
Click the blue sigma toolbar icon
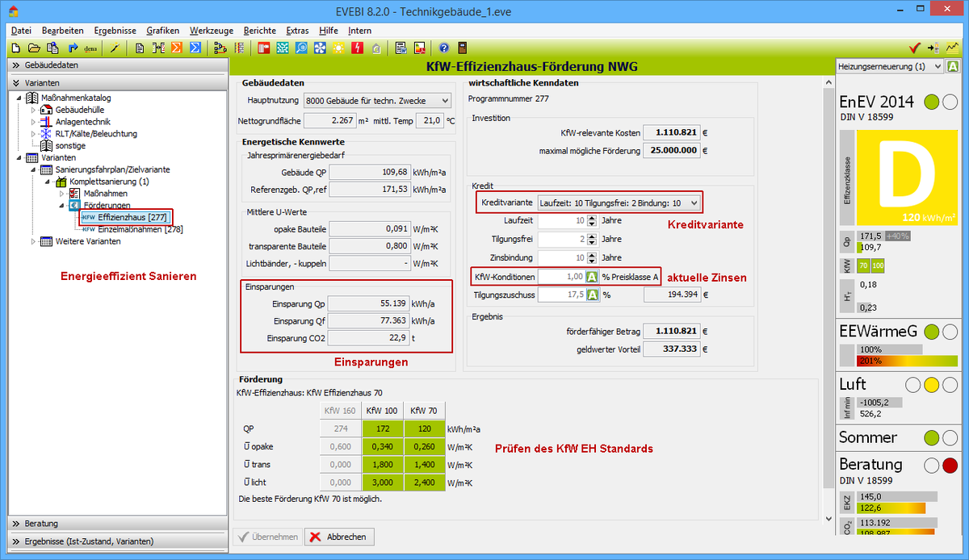tap(195, 48)
